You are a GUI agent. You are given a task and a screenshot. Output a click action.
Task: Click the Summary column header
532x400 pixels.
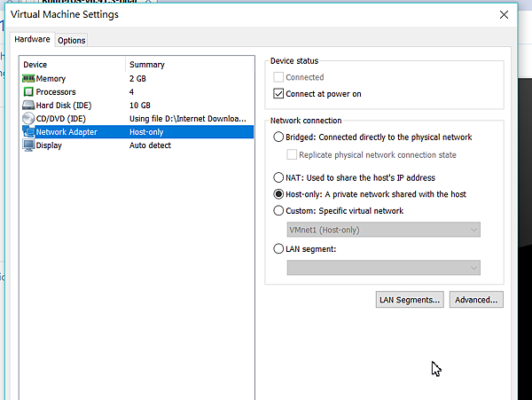click(147, 65)
